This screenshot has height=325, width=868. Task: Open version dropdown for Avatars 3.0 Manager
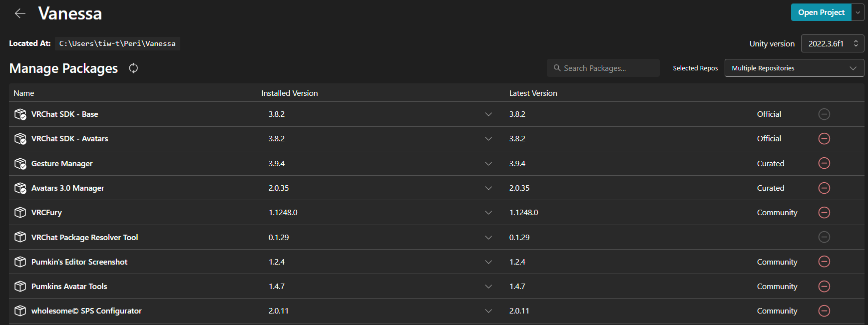(488, 188)
